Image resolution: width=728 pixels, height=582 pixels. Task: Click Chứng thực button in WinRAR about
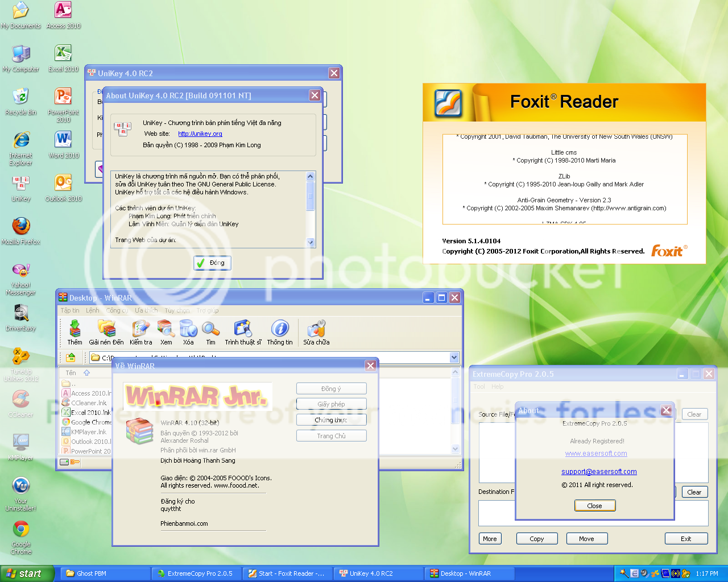[331, 420]
